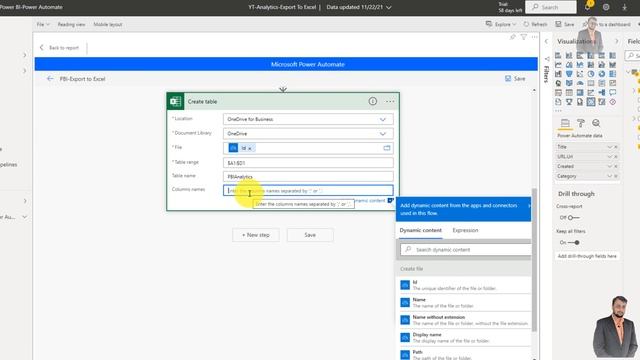This screenshot has width=640, height=360.
Task: Open the Fields well pane icon
Action: click(565, 123)
